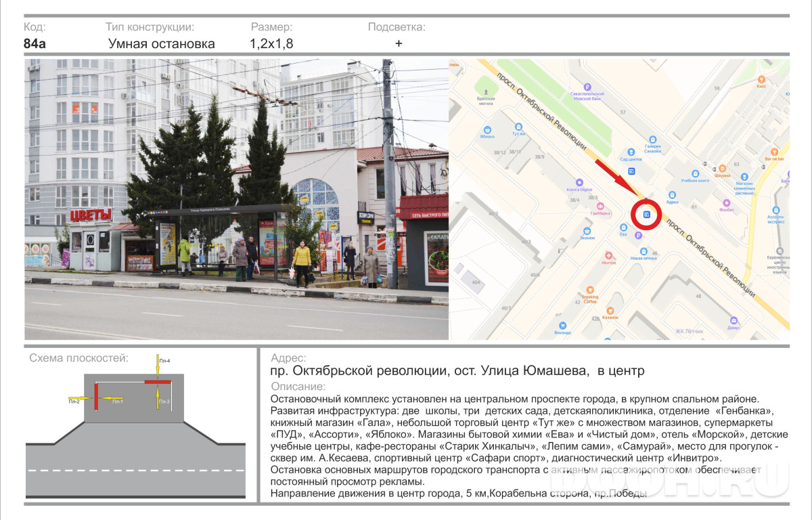Click the Шаурма food icon
812x520 pixels.
point(723,167)
